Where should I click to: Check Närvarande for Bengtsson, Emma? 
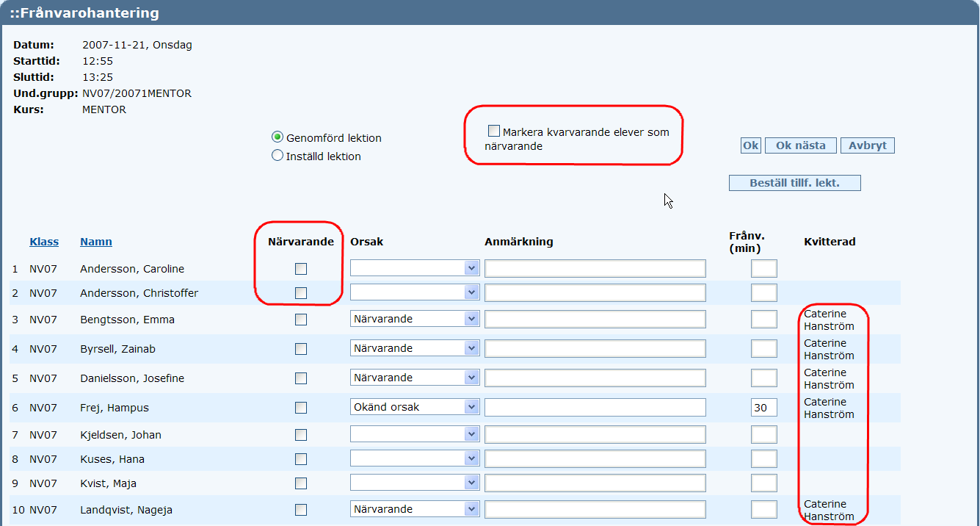(x=301, y=320)
